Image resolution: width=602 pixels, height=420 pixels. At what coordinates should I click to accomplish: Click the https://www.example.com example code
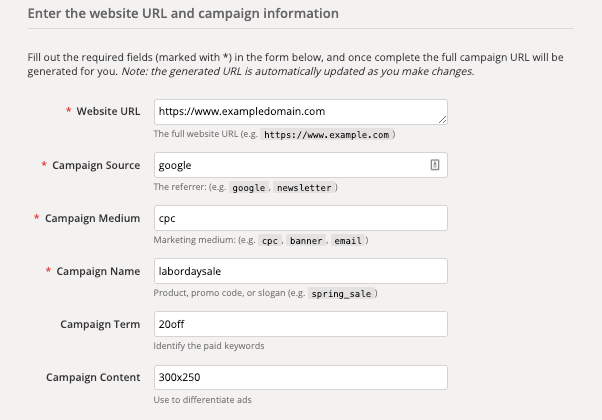pos(327,134)
